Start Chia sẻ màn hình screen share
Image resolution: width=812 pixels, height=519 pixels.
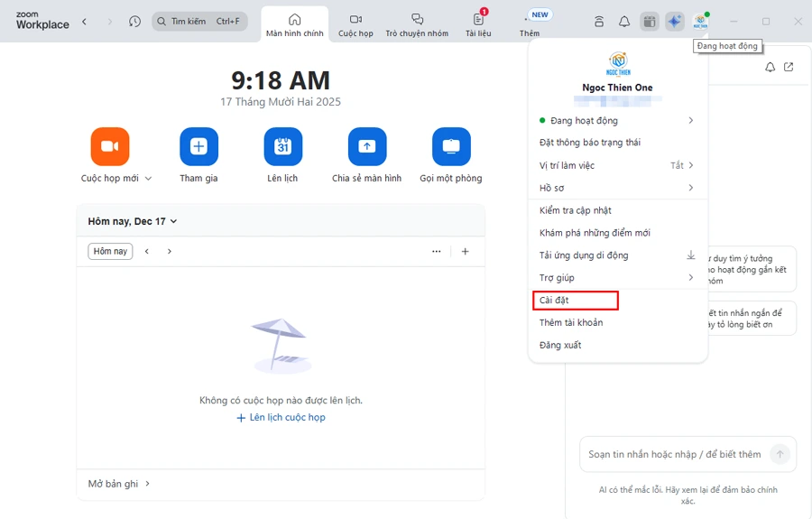pos(367,146)
